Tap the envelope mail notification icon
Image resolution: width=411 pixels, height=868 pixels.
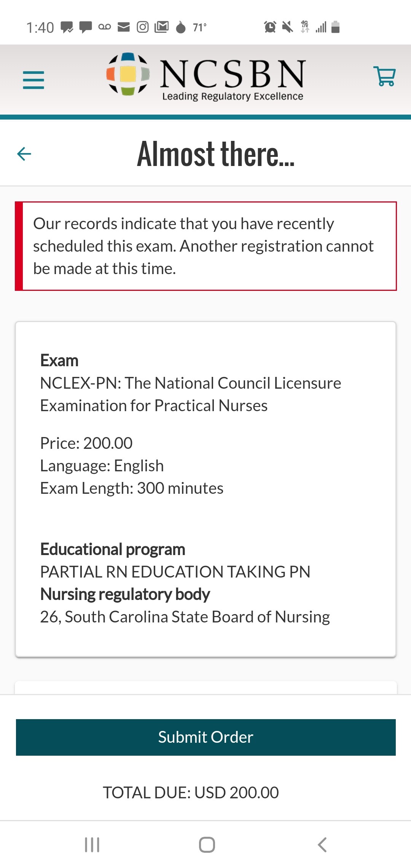point(124,27)
